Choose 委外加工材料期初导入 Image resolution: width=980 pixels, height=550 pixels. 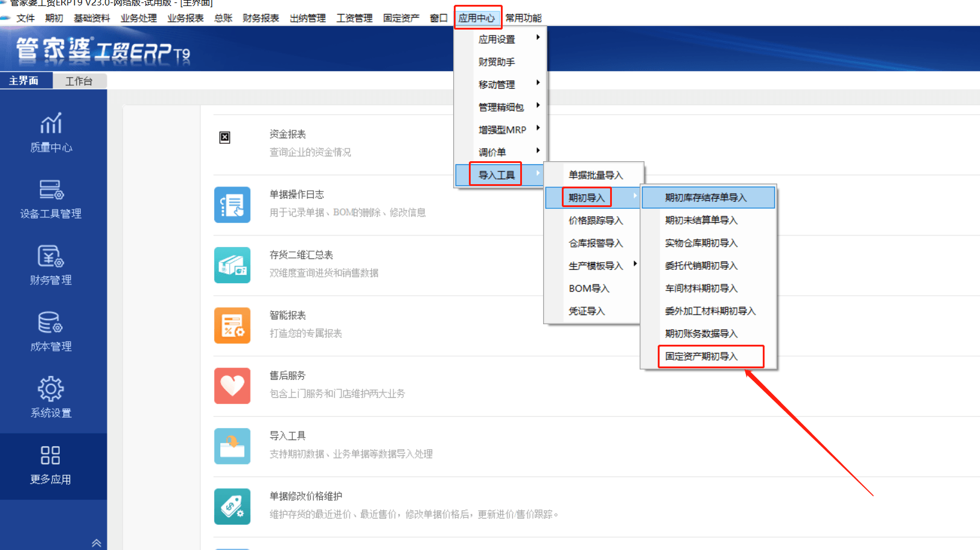tap(708, 311)
